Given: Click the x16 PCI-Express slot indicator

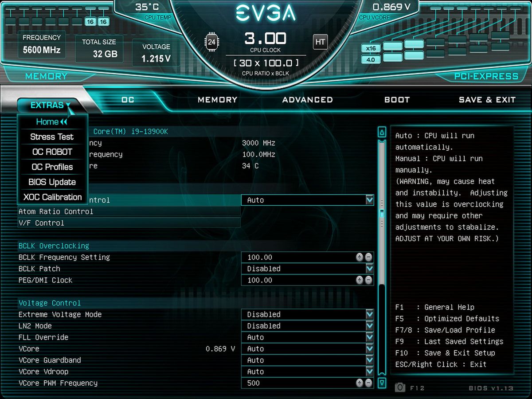Looking at the screenshot, I should coord(371,48).
